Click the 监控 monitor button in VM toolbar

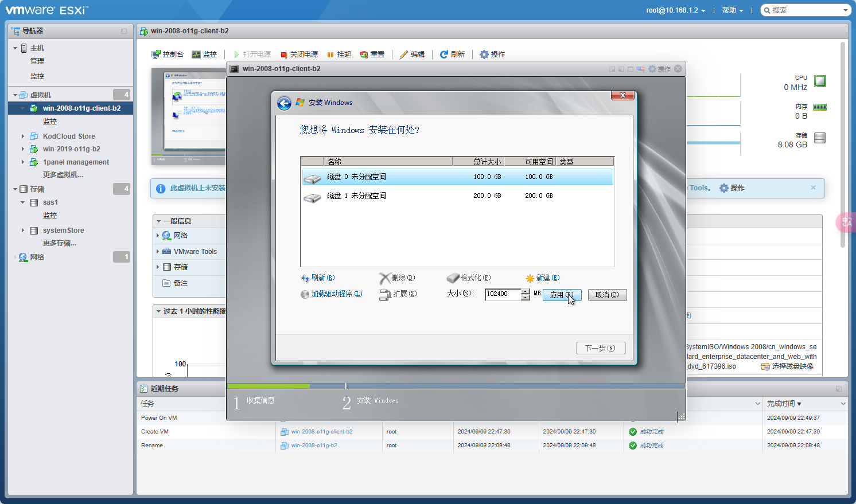[x=204, y=54]
